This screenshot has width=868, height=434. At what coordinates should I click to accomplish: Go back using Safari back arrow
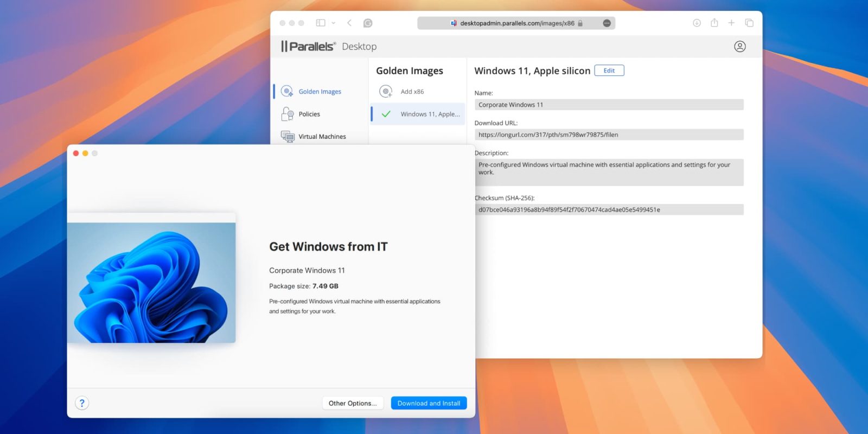pyautogui.click(x=349, y=23)
